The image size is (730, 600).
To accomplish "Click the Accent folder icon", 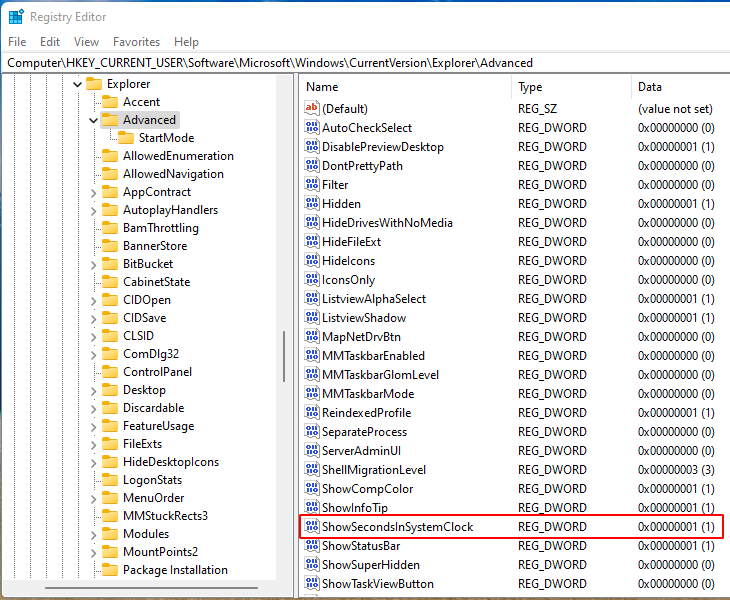I will click(110, 101).
